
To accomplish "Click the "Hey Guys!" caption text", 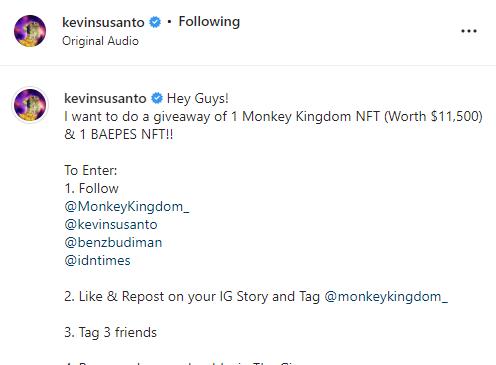I will pos(198,99).
